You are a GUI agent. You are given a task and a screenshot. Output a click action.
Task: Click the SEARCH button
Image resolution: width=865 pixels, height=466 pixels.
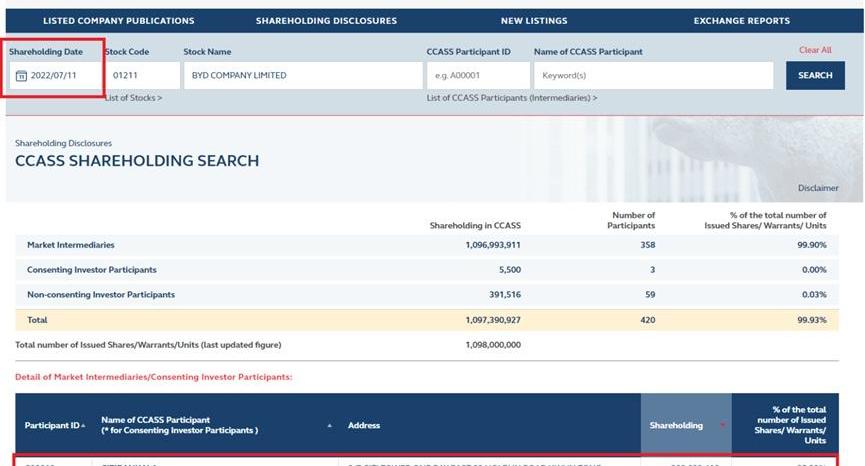(815, 76)
